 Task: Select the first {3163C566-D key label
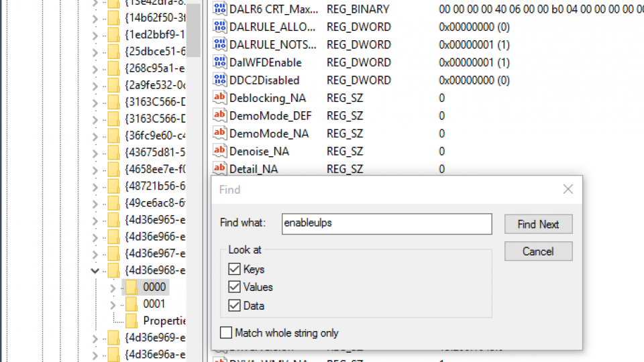(155, 102)
